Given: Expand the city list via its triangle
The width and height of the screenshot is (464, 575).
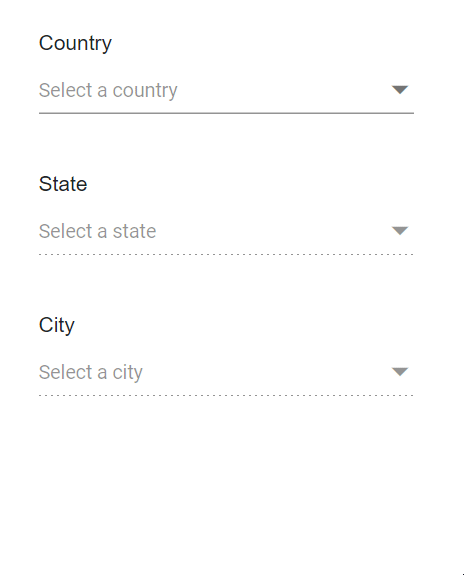Looking at the screenshot, I should click(x=400, y=372).
